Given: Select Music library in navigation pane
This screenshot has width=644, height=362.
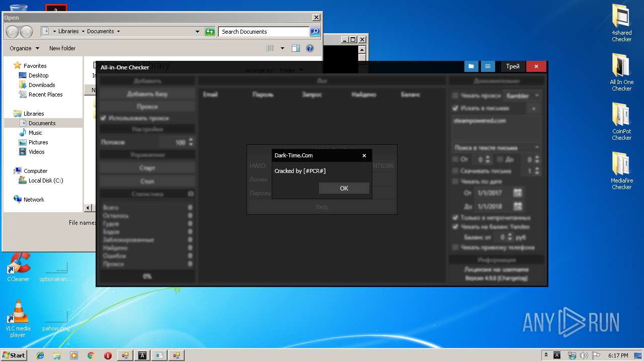Looking at the screenshot, I should (x=35, y=133).
